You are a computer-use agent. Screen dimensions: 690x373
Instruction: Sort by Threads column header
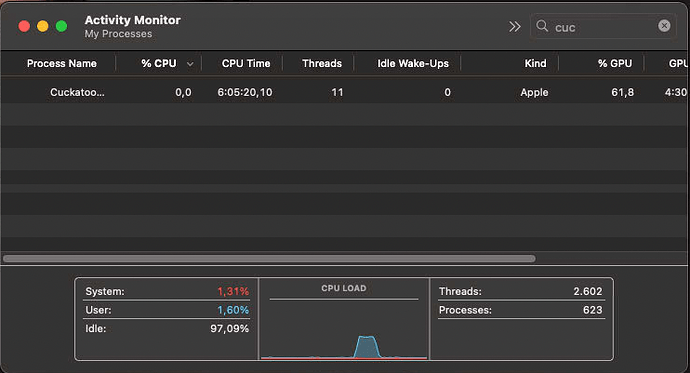[322, 64]
